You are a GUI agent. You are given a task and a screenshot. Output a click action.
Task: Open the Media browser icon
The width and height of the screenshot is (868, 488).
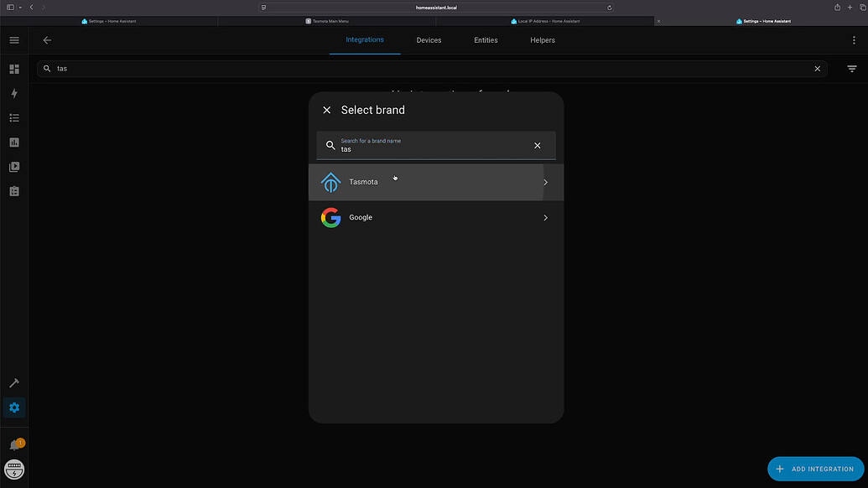pyautogui.click(x=13, y=166)
